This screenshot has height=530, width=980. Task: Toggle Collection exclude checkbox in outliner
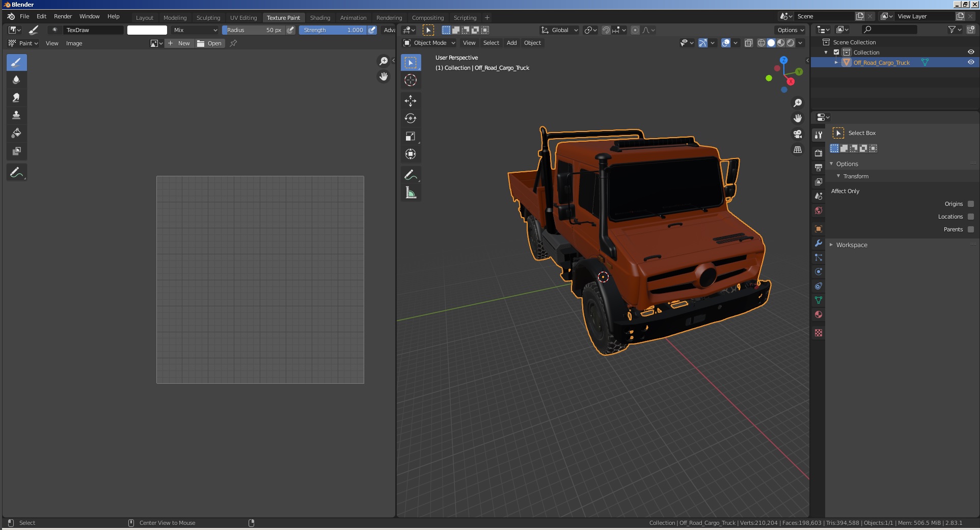pyautogui.click(x=836, y=52)
